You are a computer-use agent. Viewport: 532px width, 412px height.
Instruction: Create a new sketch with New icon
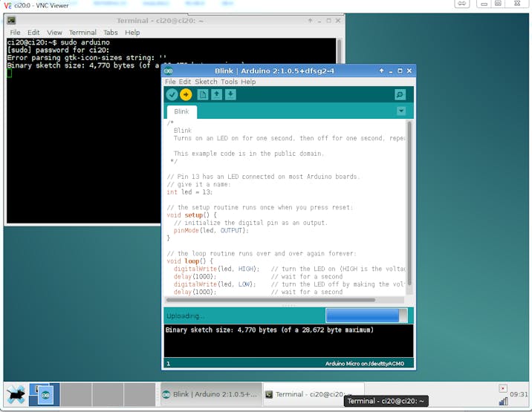tap(203, 94)
